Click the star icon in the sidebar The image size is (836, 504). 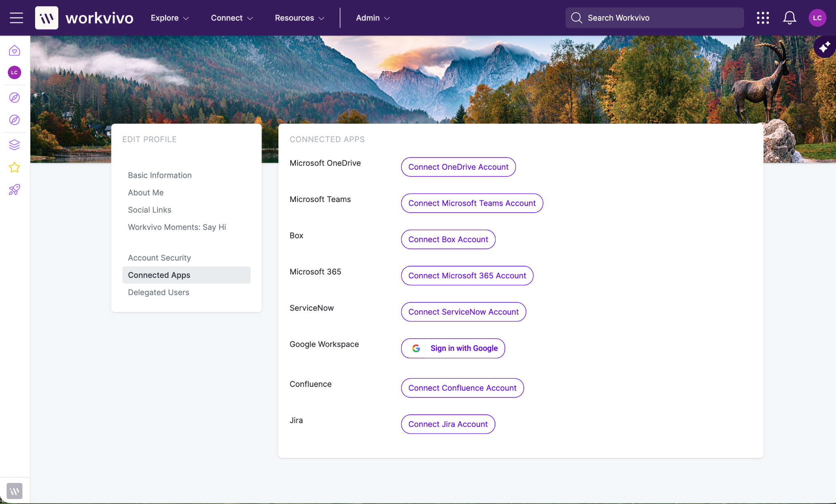(x=15, y=167)
